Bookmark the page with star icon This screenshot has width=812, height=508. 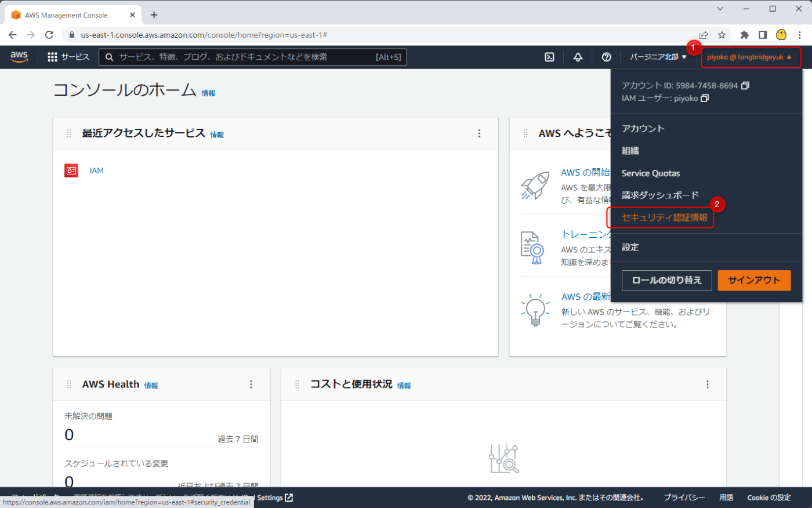point(722,35)
